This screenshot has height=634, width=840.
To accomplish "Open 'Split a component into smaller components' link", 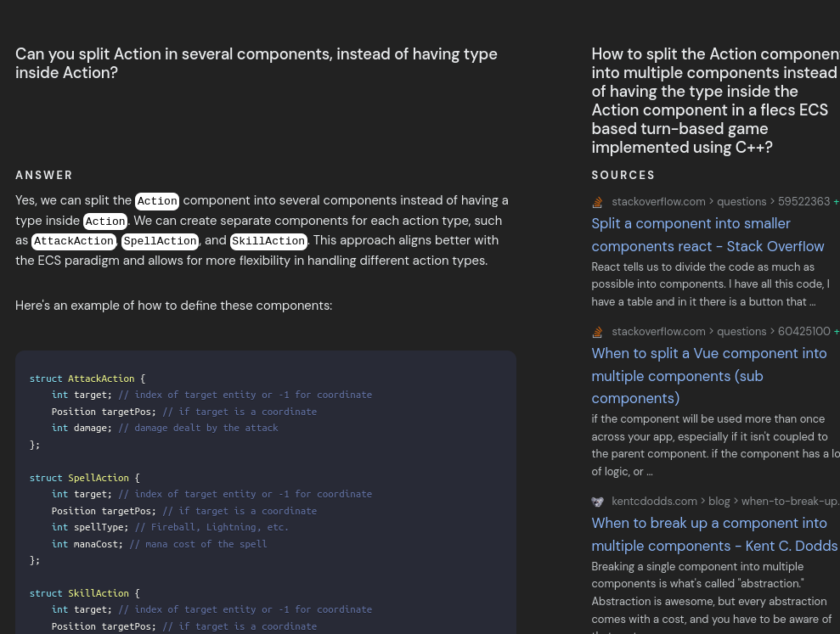I will click(708, 235).
